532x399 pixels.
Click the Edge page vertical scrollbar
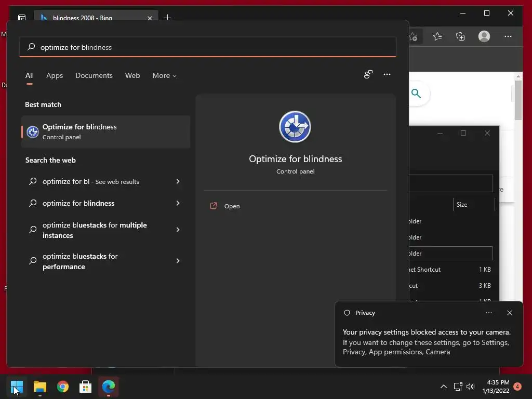pos(518,100)
